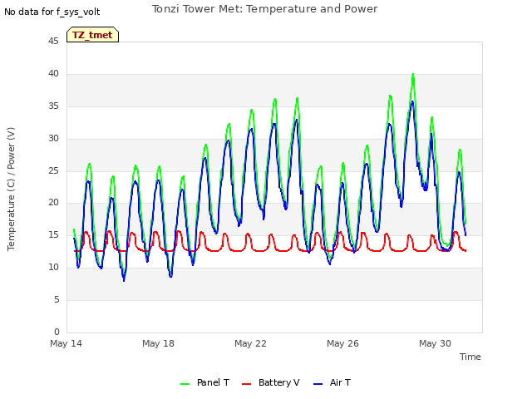This screenshot has height=399, width=532.
Task: Click the chart title Tonzi Tower Met
Action: click(x=264, y=9)
